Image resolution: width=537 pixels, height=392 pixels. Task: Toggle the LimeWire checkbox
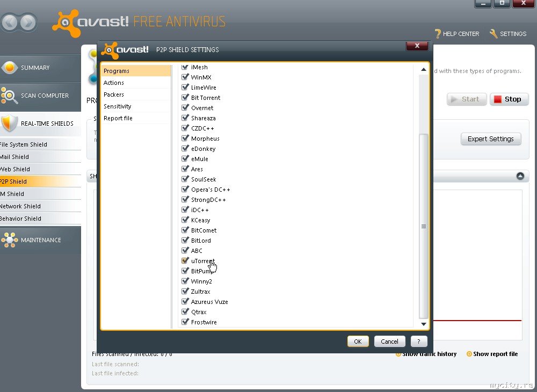tap(185, 88)
